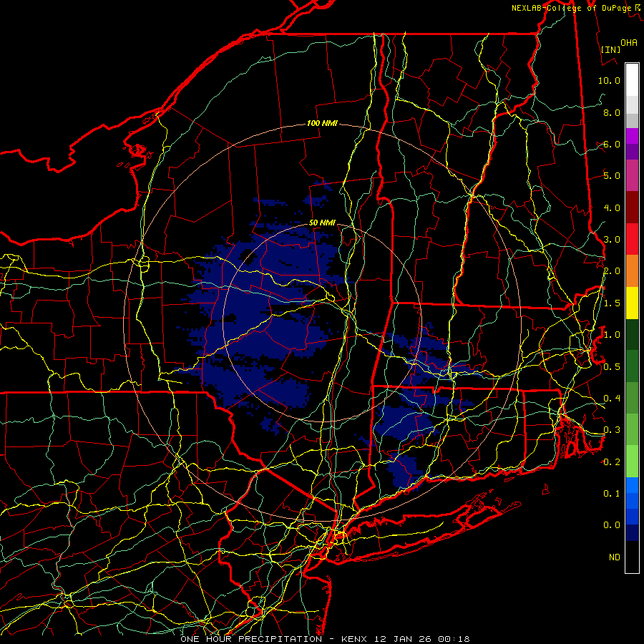This screenshot has height=644, width=644.
Task: Click the 0.2 legend value label
Action: 612,462
